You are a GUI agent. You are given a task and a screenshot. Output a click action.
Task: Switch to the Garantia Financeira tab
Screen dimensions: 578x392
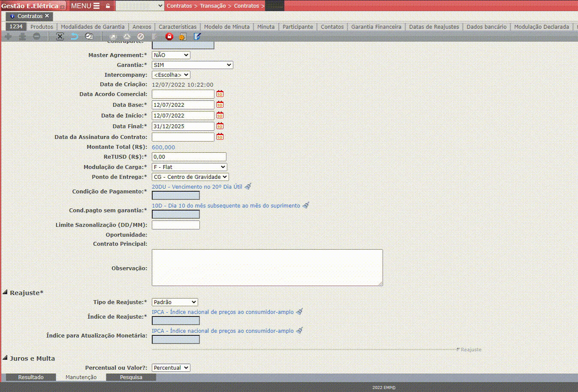(x=376, y=27)
